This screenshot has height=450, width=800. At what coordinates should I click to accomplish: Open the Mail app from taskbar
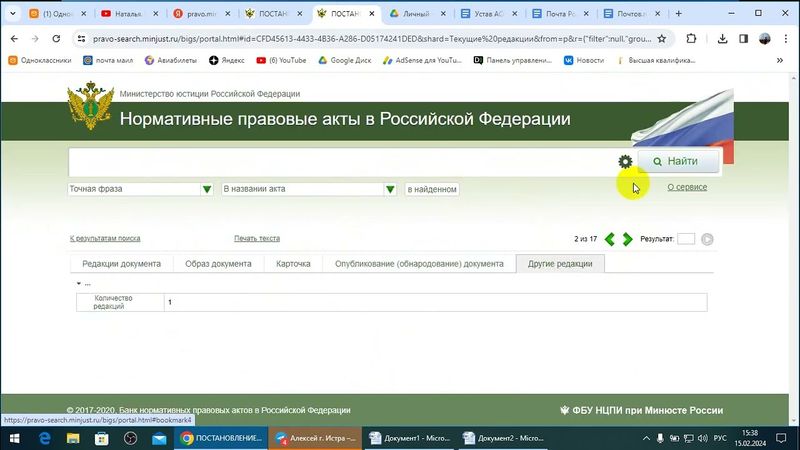[159, 438]
